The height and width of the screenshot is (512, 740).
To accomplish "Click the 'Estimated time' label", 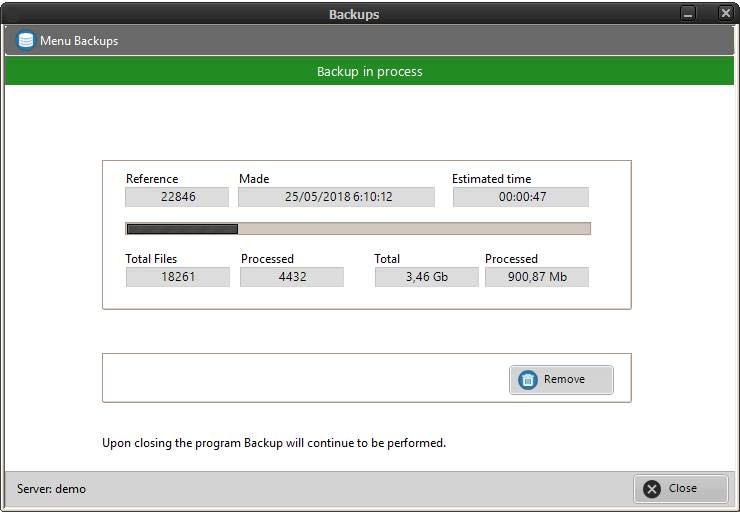I will [x=491, y=179].
